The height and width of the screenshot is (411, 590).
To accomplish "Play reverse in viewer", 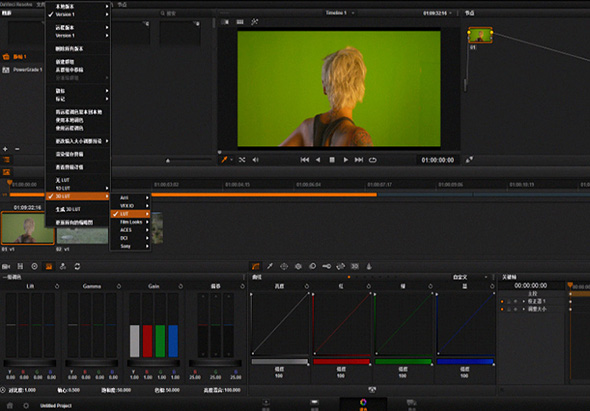I will 318,160.
